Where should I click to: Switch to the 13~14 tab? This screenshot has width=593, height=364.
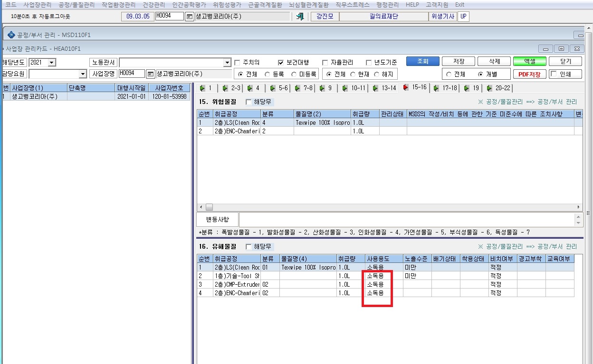pos(384,88)
